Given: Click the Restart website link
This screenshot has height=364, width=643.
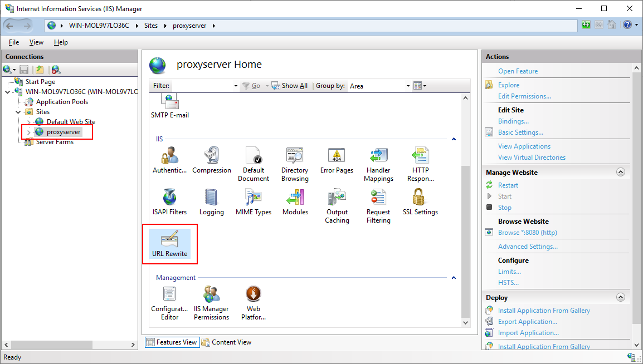Looking at the screenshot, I should click(508, 185).
